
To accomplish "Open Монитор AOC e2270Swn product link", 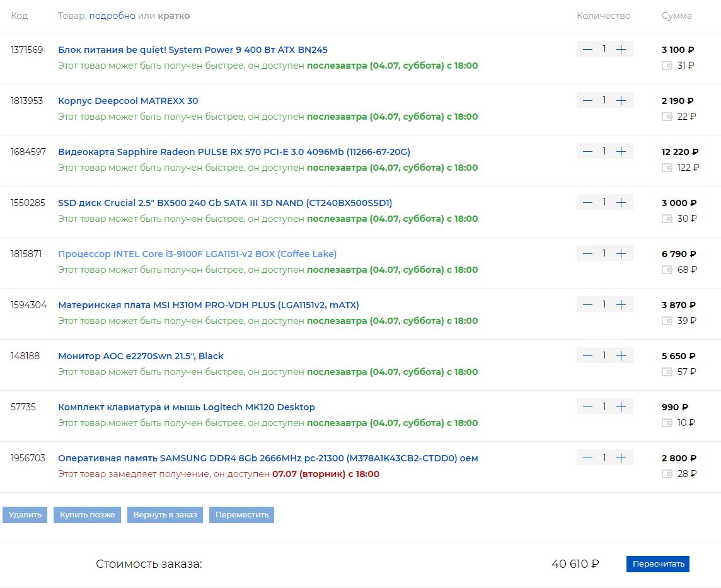I will point(141,356).
